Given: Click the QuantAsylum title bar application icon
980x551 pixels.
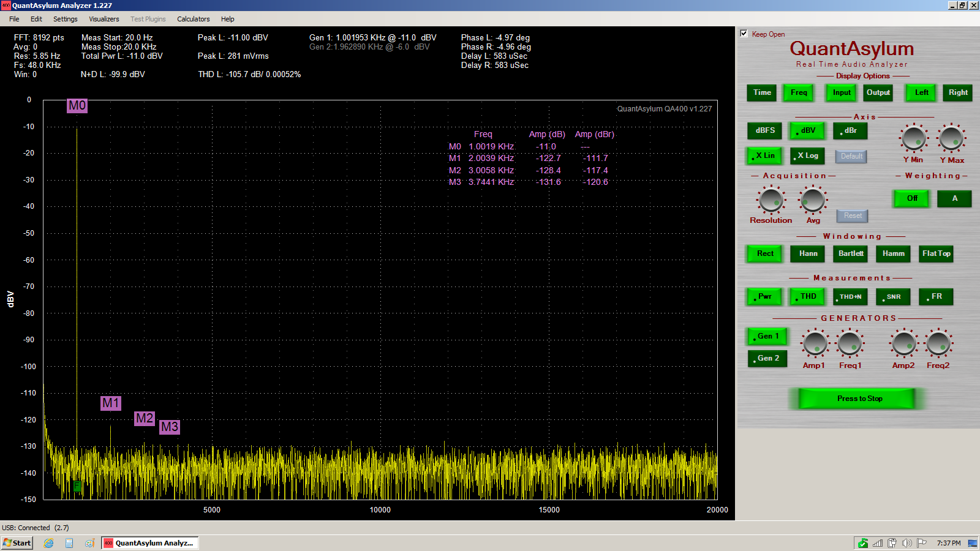Looking at the screenshot, I should (x=6, y=6).
